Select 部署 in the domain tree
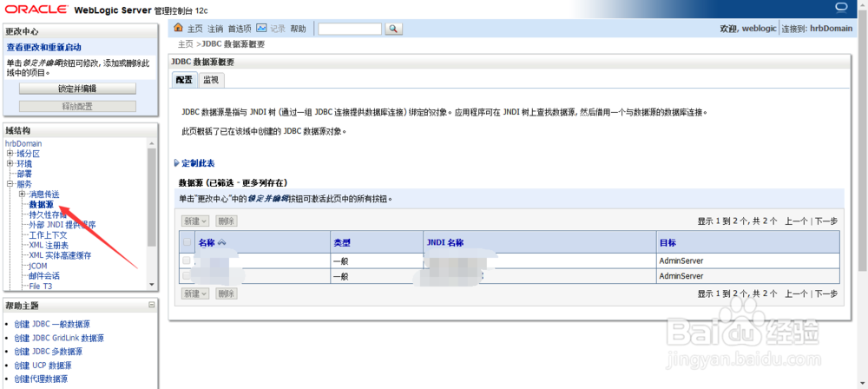The width and height of the screenshot is (868, 389). tap(24, 174)
